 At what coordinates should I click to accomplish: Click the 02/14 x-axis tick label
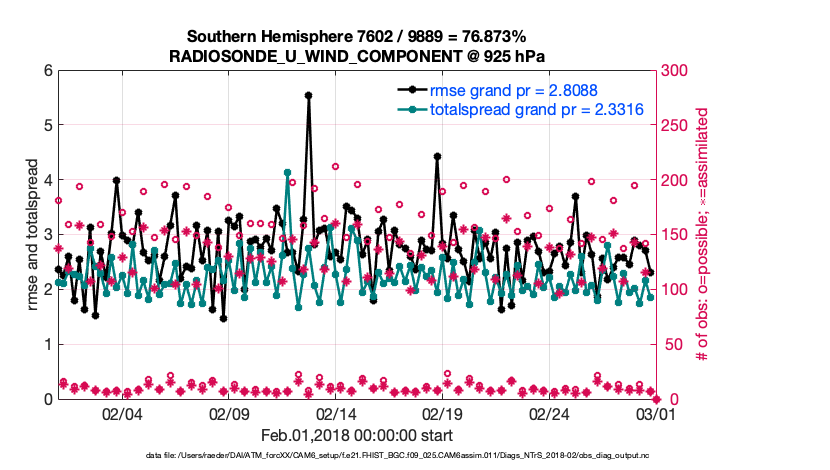(x=336, y=414)
